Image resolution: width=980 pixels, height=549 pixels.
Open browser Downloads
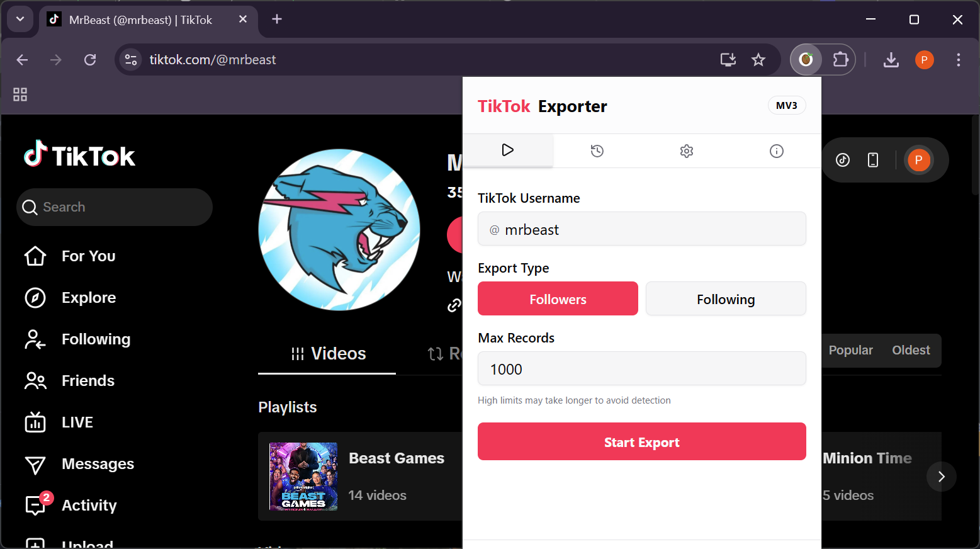point(891,60)
